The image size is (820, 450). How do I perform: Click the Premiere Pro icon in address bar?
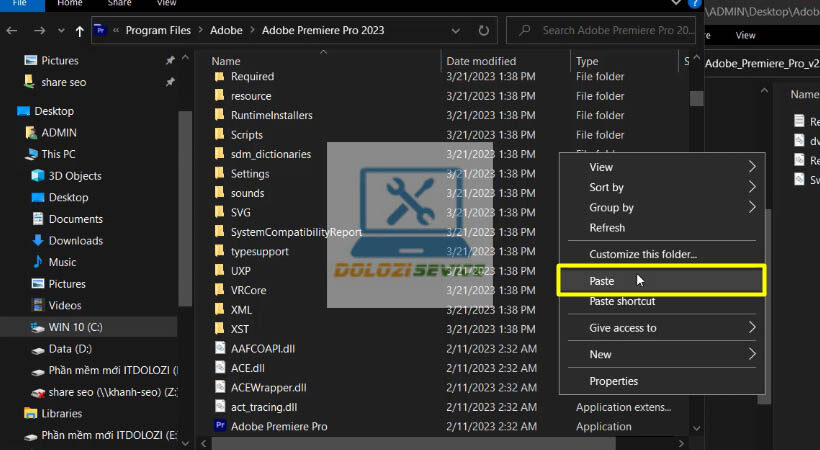pyautogui.click(x=100, y=30)
